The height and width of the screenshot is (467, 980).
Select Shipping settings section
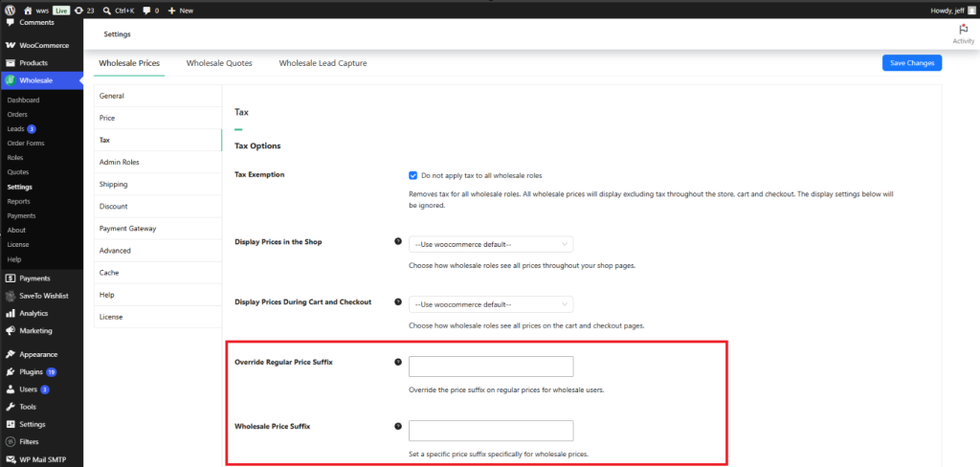pos(158,185)
